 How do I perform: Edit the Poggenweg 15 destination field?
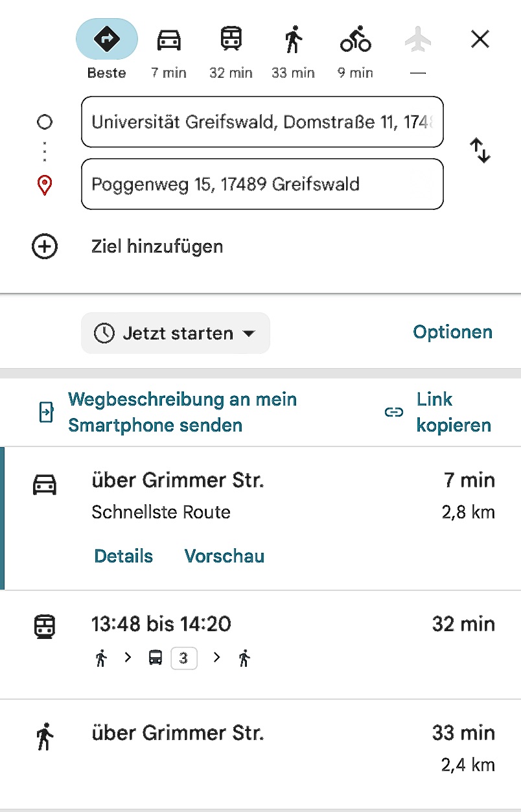tap(262, 184)
